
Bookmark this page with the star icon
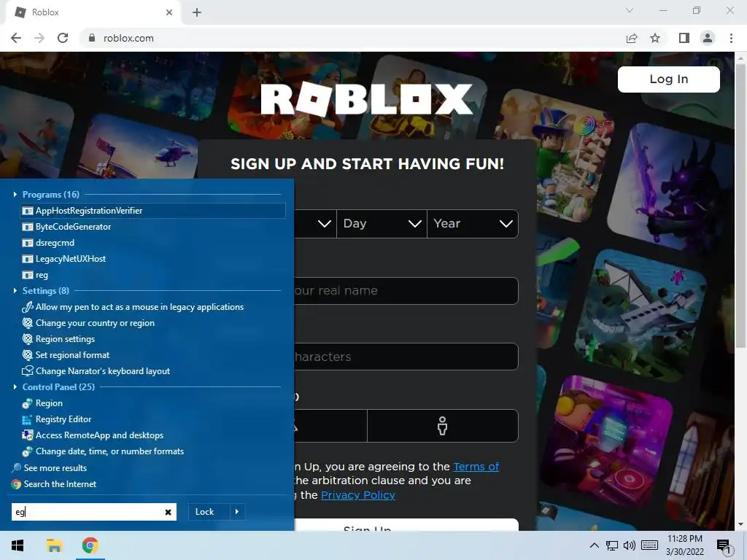(x=655, y=38)
